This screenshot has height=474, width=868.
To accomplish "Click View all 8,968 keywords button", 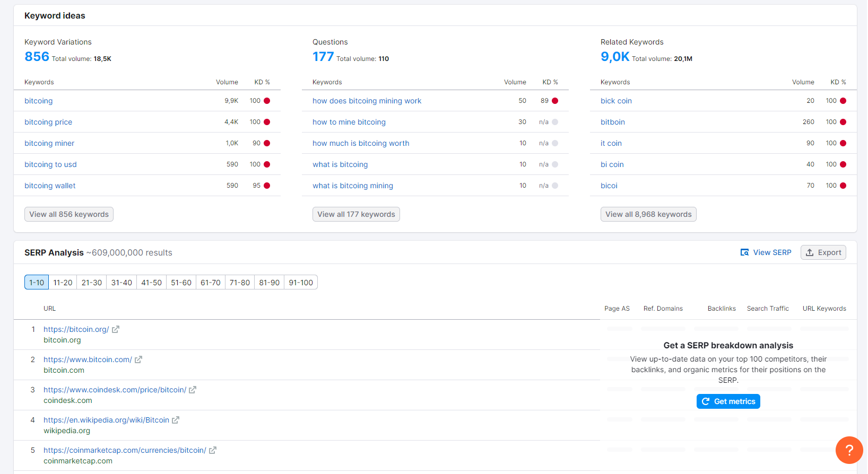I will click(648, 214).
